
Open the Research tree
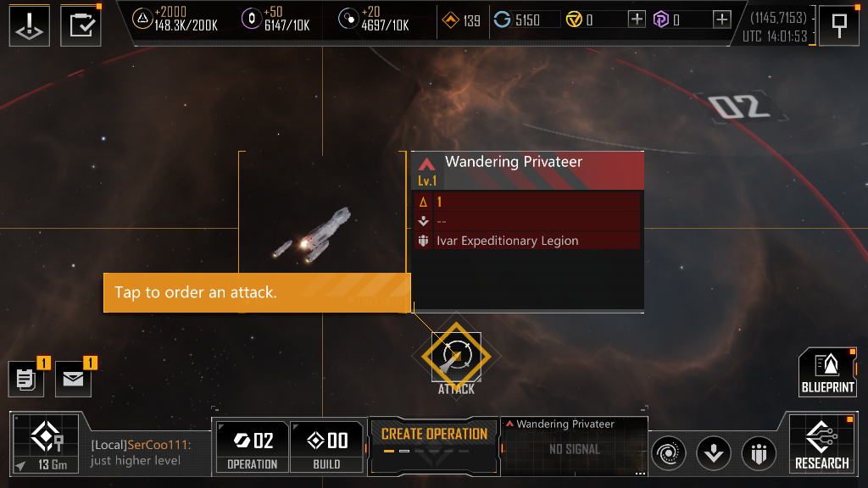pos(822,444)
